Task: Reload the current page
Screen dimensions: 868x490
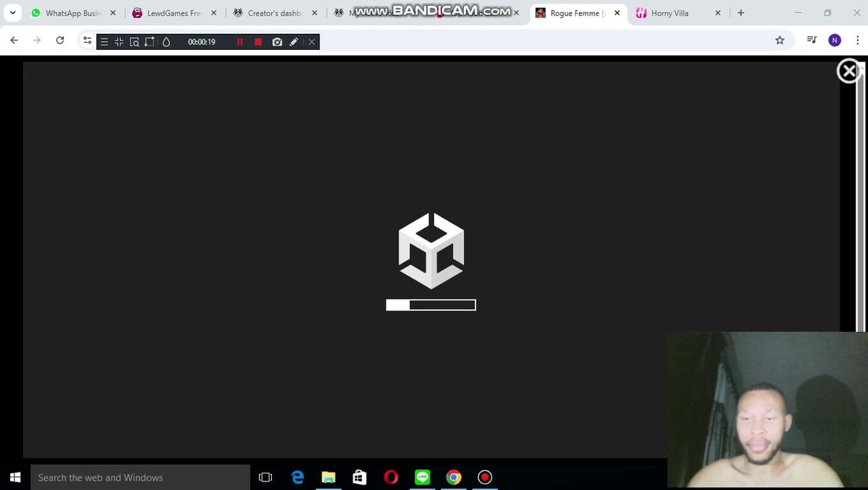Action: [x=60, y=40]
